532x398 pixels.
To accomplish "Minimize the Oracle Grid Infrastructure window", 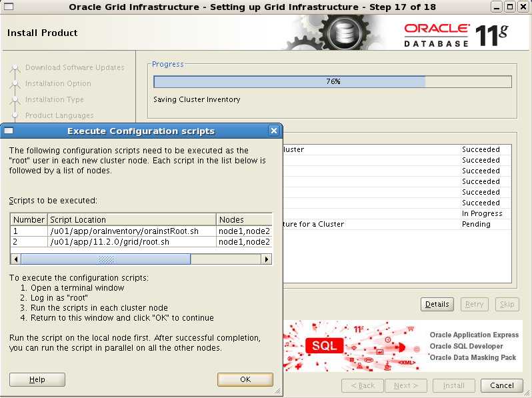I will 497,7.
